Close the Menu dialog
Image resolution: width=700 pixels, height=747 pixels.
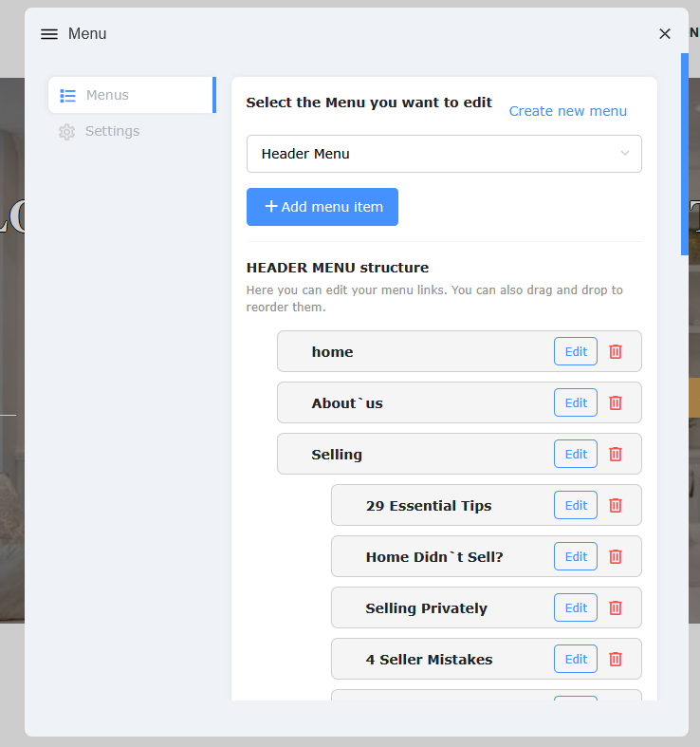(x=665, y=34)
